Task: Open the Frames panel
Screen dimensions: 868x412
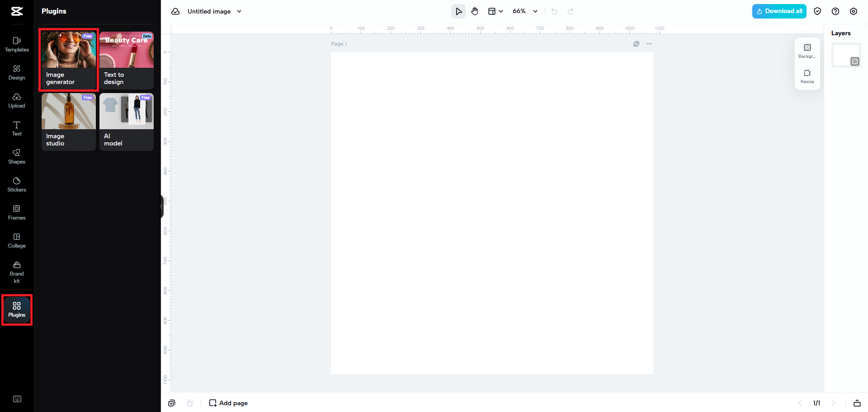Action: (16, 212)
